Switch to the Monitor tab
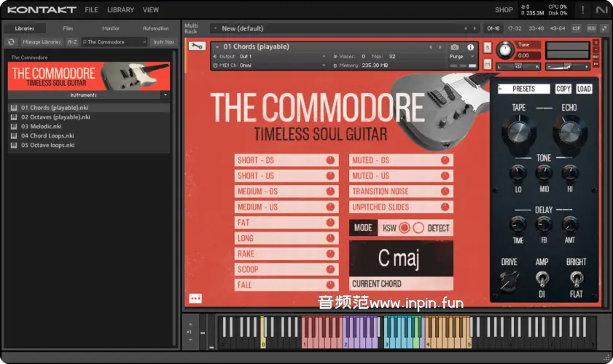Screen dimensions: 613x364 point(111,28)
